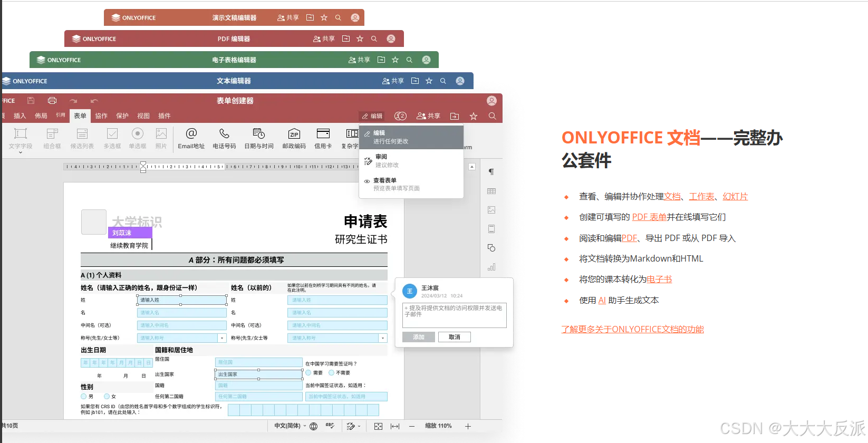Click zoom in plus button
868x443 pixels.
pos(468,426)
